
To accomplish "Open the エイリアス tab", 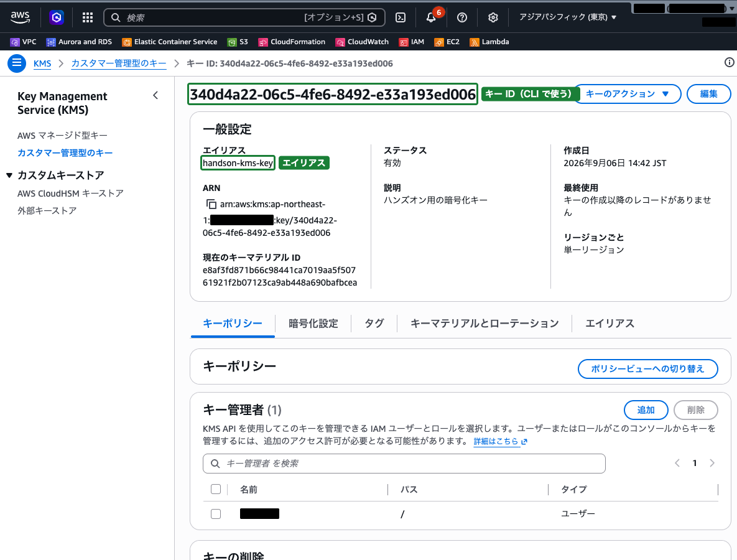I will (610, 324).
